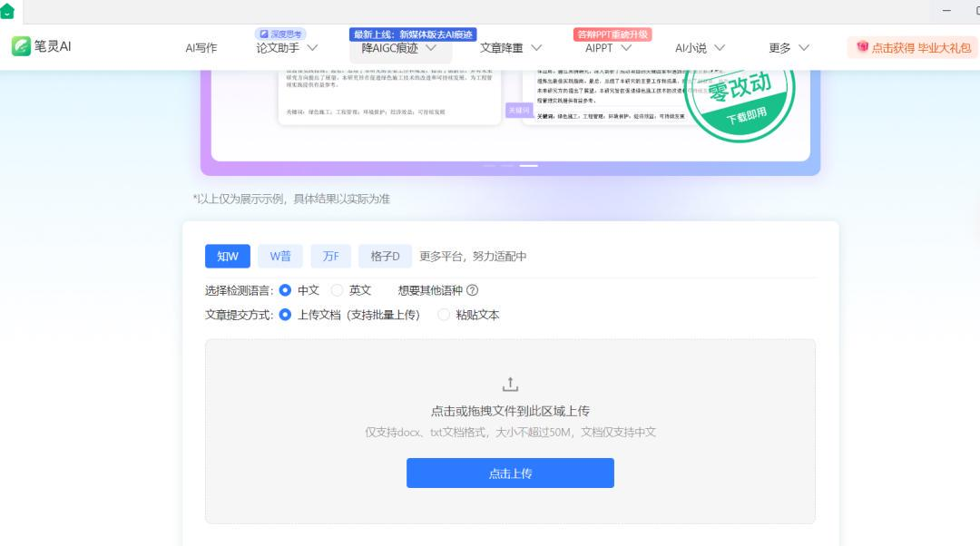980x546 pixels.
Task: Open the AIPPT menu label
Action: coord(599,48)
